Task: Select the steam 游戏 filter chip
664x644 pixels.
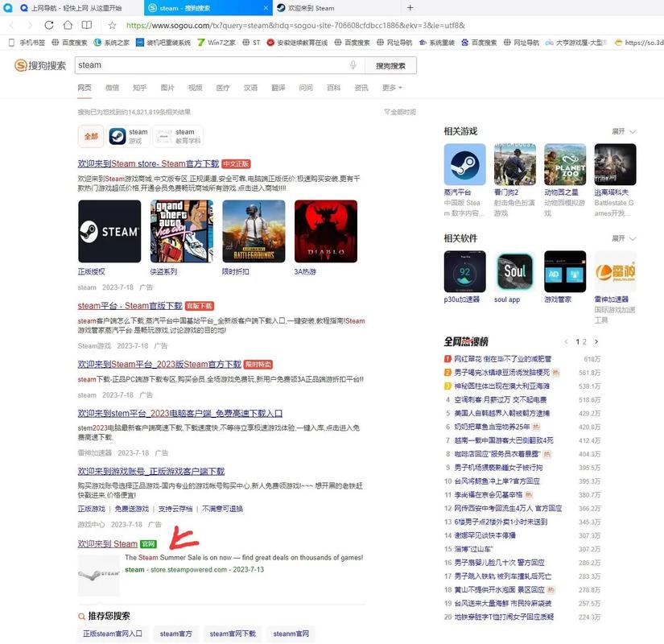Action: pos(128,136)
